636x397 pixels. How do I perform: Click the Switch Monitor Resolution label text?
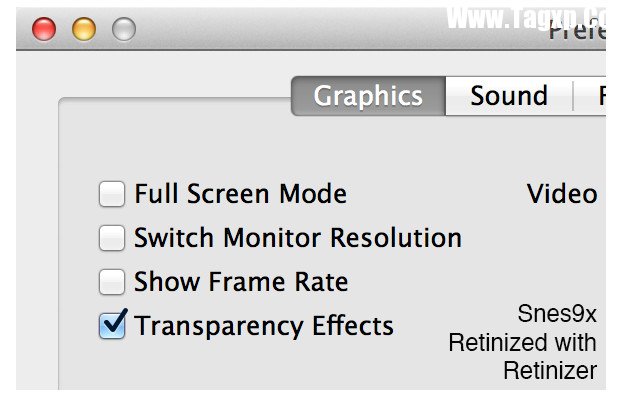coord(298,238)
